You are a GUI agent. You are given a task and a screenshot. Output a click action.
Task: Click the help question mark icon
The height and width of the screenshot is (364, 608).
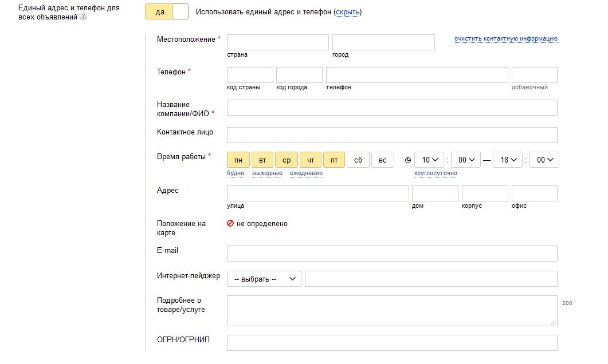[84, 17]
